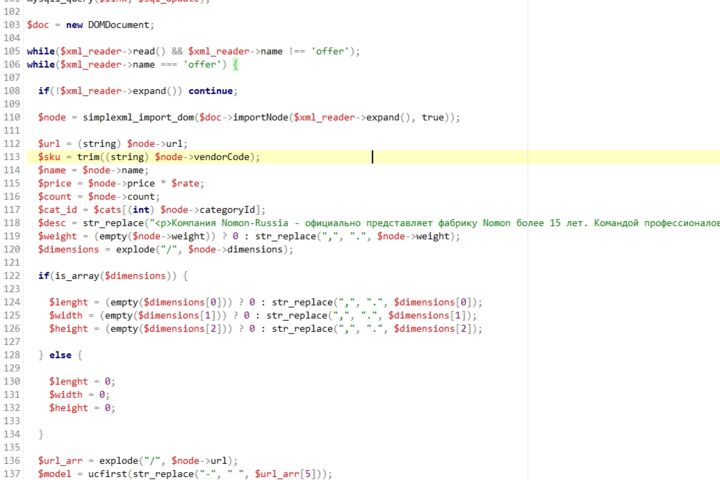Viewport: 720px width, 480px height.
Task: Click Nomon-Russia in the string on line 118
Action: (x=255, y=223)
